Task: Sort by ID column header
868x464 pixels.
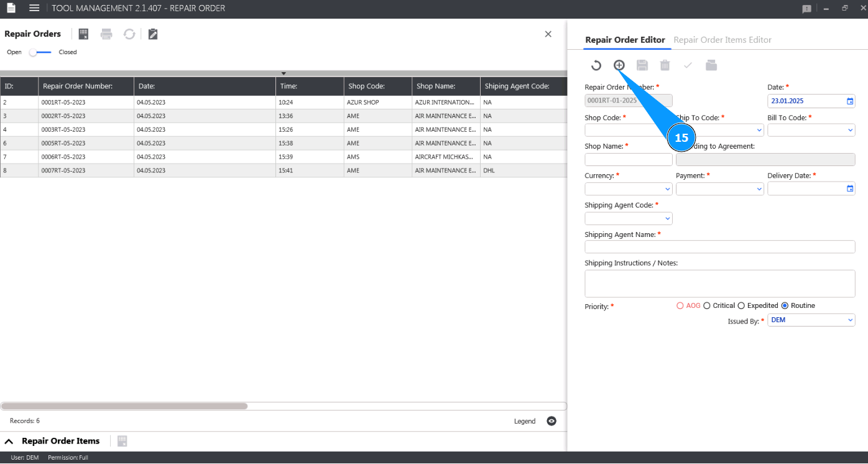Action: click(x=19, y=86)
